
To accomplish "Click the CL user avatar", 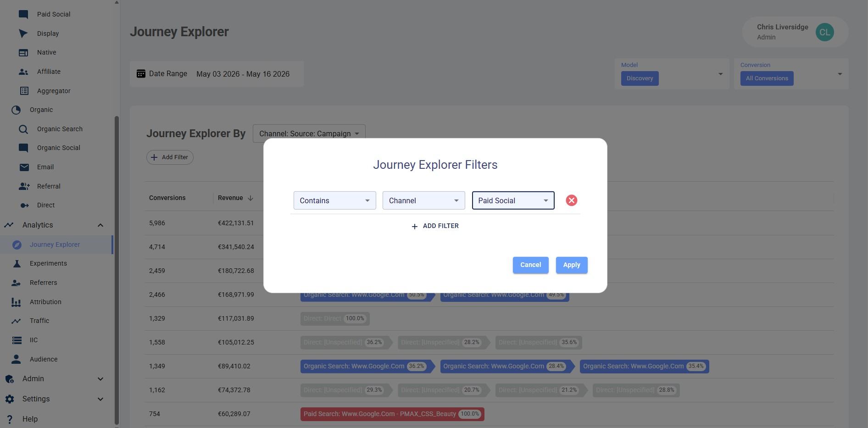I will [x=824, y=32].
